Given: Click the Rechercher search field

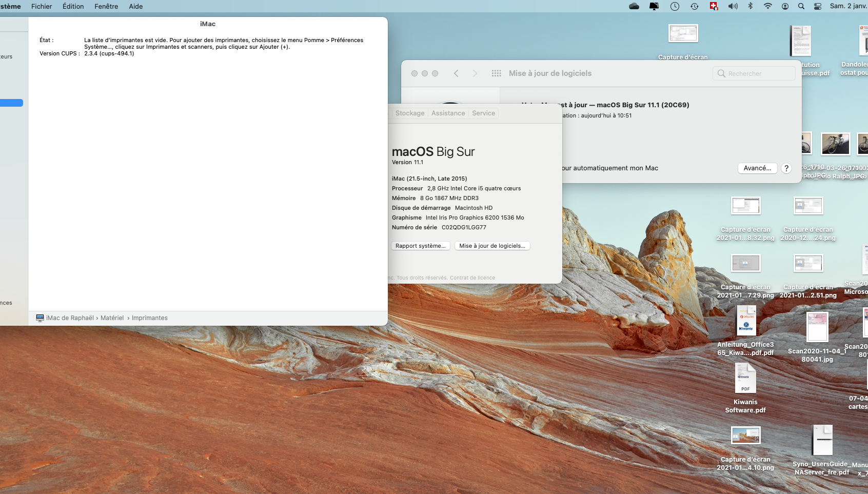Looking at the screenshot, I should pyautogui.click(x=754, y=73).
